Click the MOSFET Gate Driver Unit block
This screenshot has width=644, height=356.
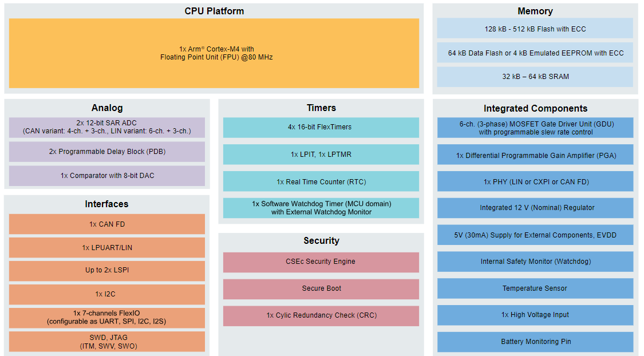535,127
